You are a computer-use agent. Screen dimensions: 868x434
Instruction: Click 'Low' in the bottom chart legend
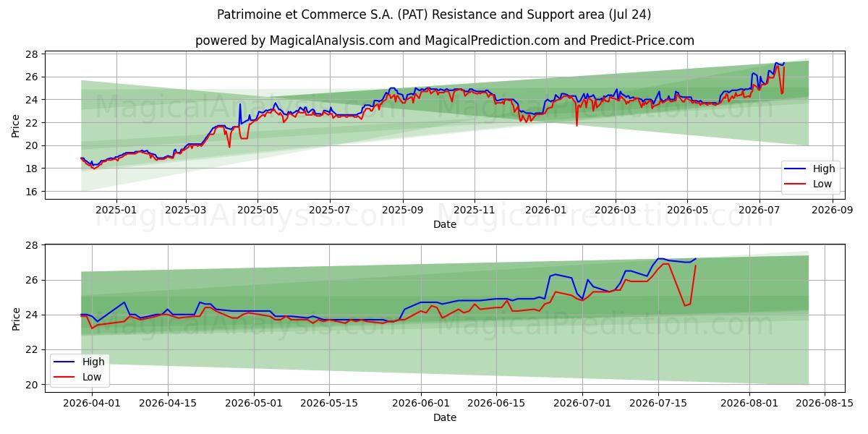click(x=92, y=377)
